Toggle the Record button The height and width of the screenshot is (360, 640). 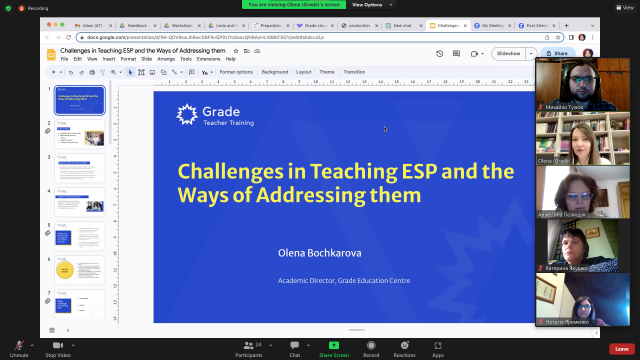371,345
